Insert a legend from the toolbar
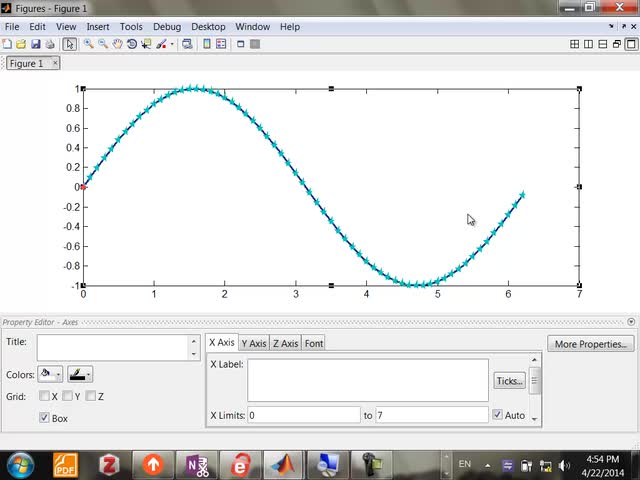This screenshot has width=640, height=480. 221,44
